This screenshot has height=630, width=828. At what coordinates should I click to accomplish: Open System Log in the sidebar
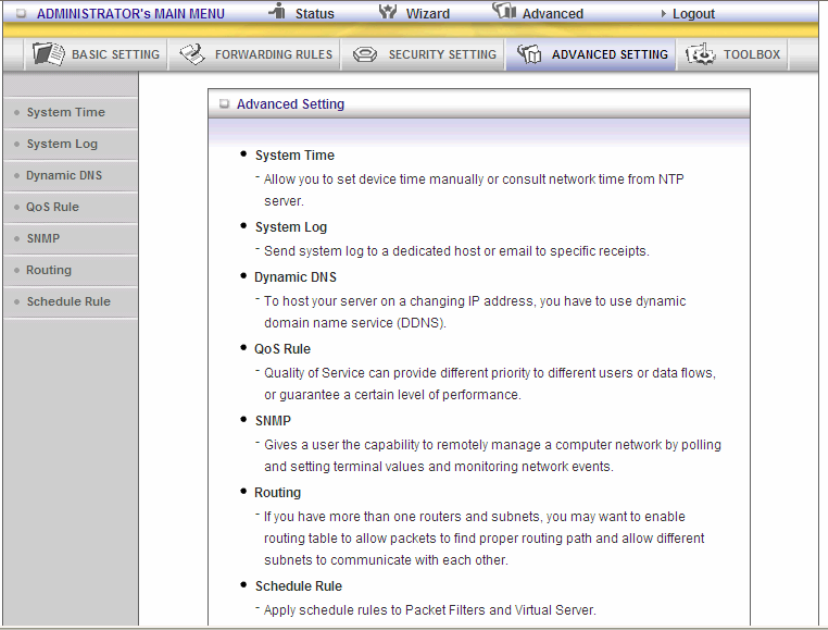tap(70, 144)
